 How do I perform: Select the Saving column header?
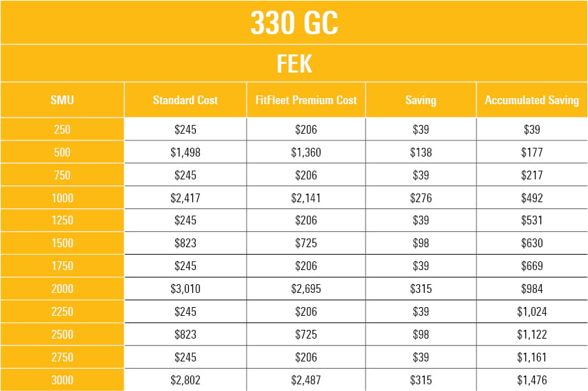(x=421, y=100)
